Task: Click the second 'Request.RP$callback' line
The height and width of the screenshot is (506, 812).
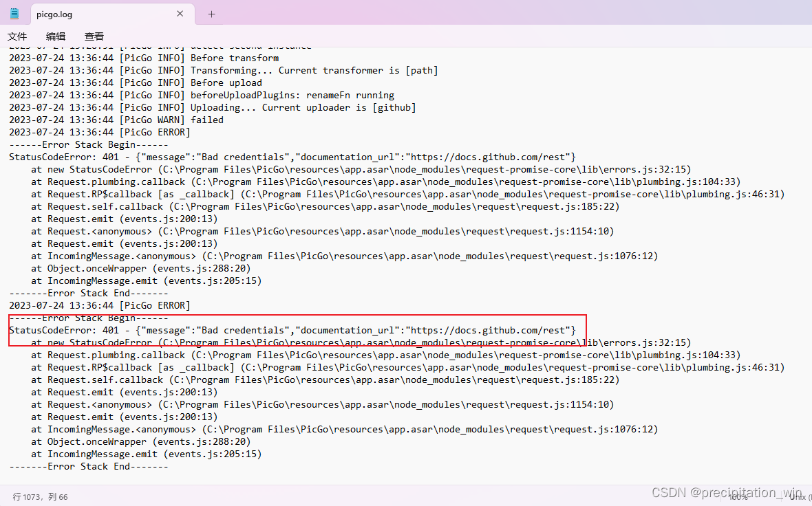Action: (408, 368)
